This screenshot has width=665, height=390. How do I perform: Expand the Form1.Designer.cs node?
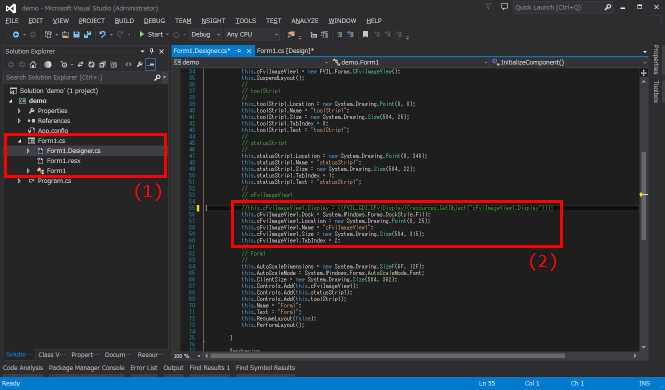(x=28, y=151)
